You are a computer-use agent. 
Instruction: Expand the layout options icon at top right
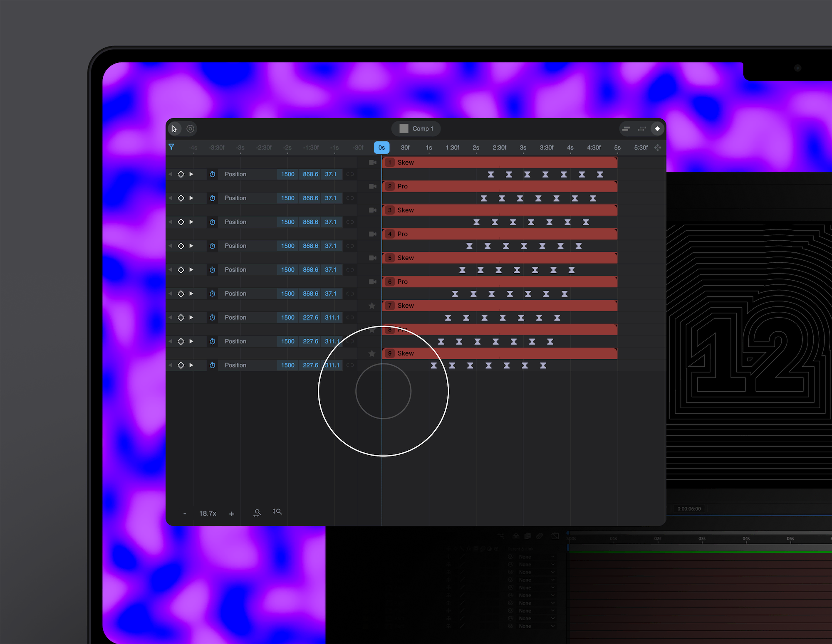[x=626, y=129]
